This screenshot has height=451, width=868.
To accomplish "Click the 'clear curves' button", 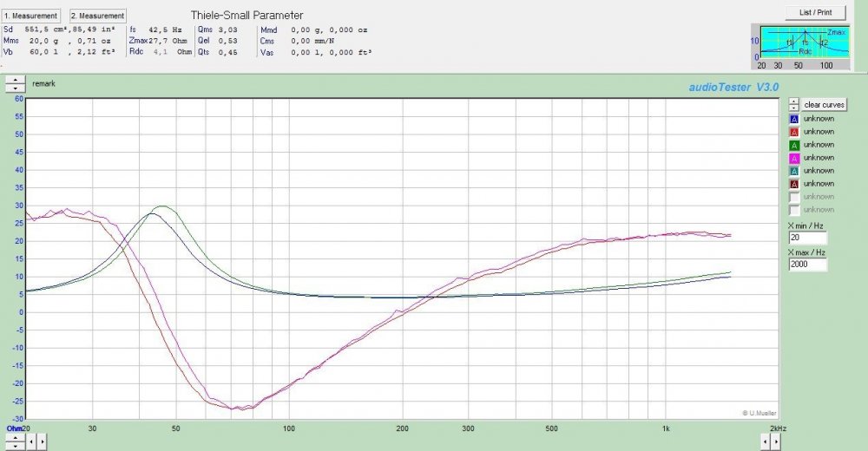I will tap(824, 104).
